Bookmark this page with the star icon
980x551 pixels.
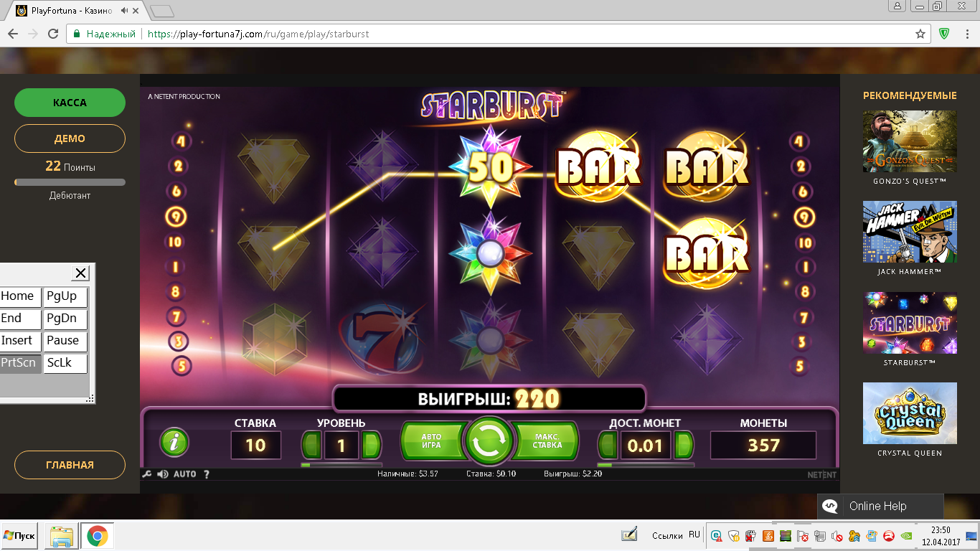click(x=920, y=34)
